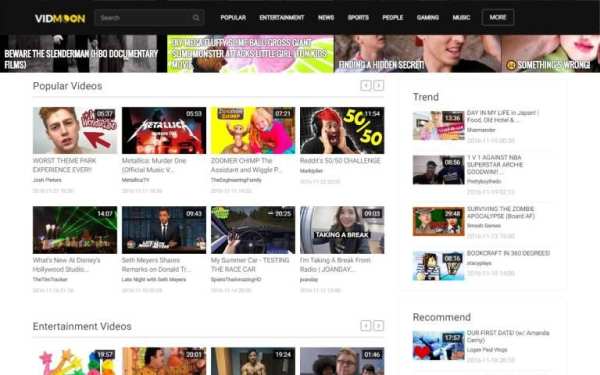Click title ZOOMER CHIMP The Assistant
Viewport: 600px width, 375px height.
pos(247,165)
